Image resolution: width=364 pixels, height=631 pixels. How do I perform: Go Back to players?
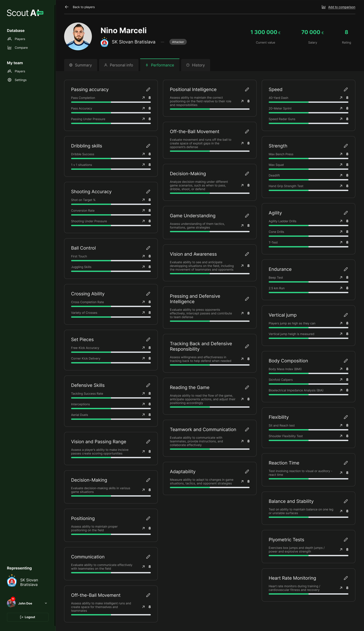[x=83, y=7]
